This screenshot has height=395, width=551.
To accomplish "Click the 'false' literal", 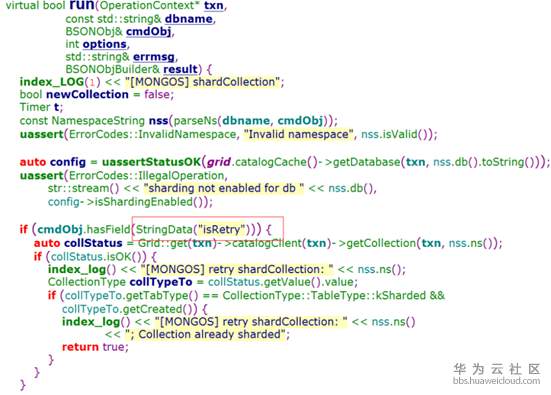I will tap(157, 95).
